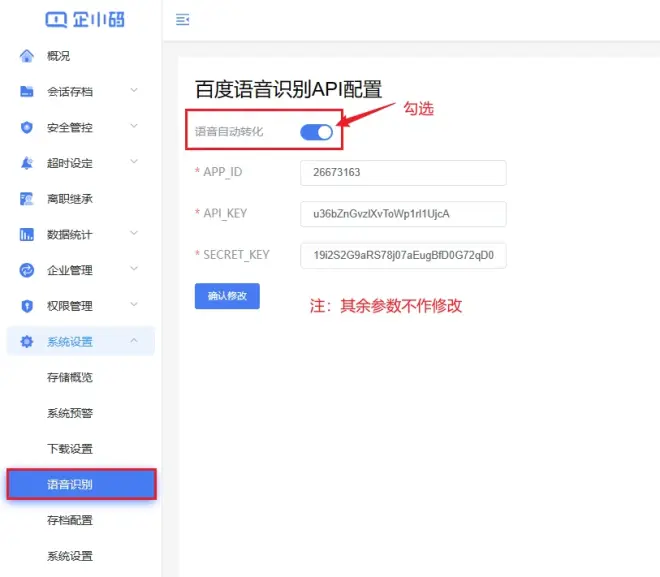The width and height of the screenshot is (660, 577).
Task: Focus the SECRET_KEY input field
Action: click(x=402, y=255)
